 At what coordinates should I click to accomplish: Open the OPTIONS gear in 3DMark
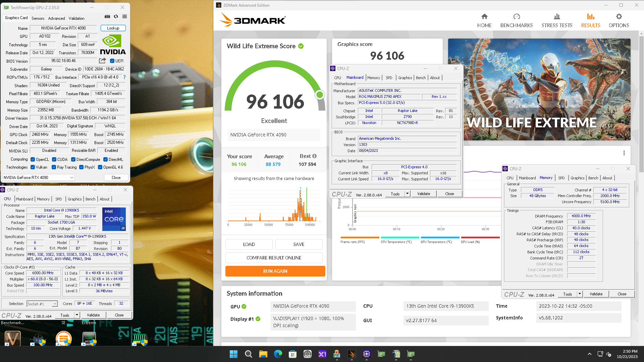pos(619,16)
